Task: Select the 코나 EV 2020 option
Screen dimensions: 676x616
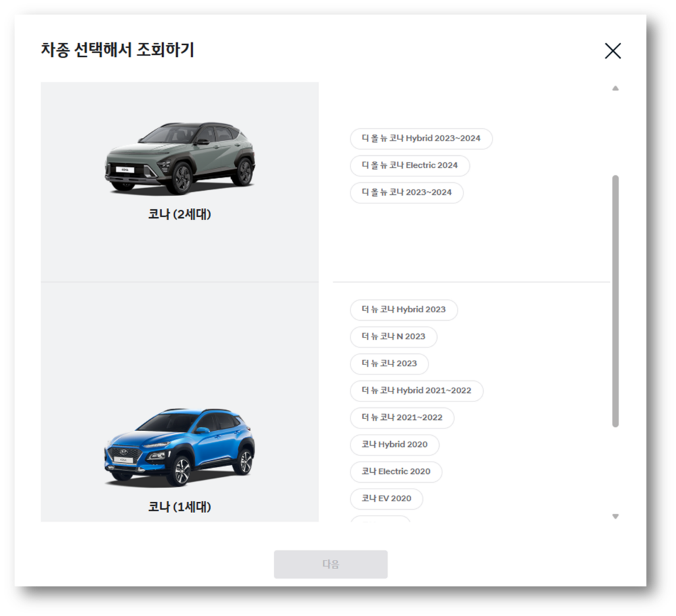Action: [386, 498]
